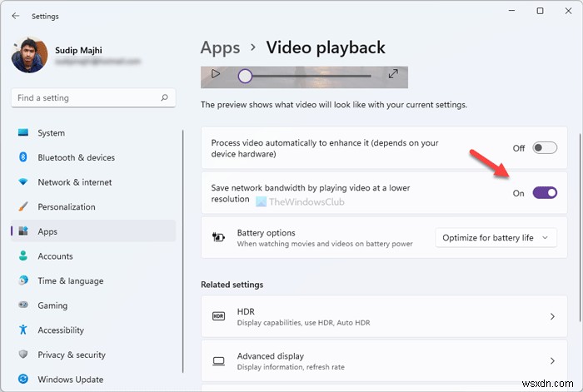Open Network & internet section
This screenshot has width=583, height=392.
point(93,182)
